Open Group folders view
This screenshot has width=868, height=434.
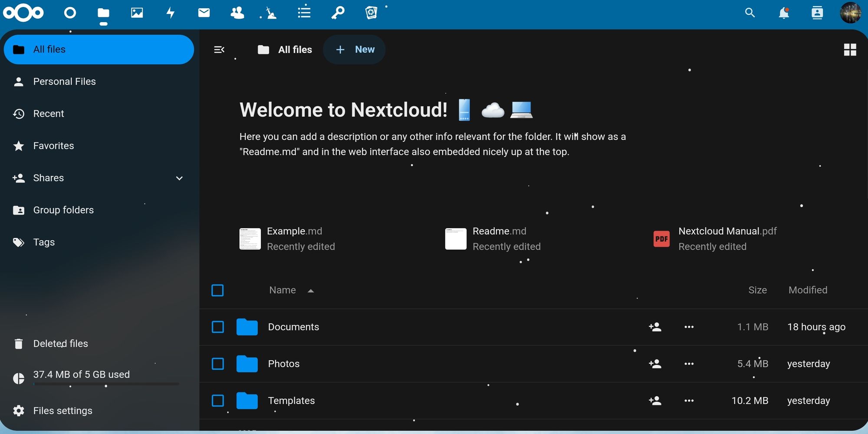click(x=99, y=210)
